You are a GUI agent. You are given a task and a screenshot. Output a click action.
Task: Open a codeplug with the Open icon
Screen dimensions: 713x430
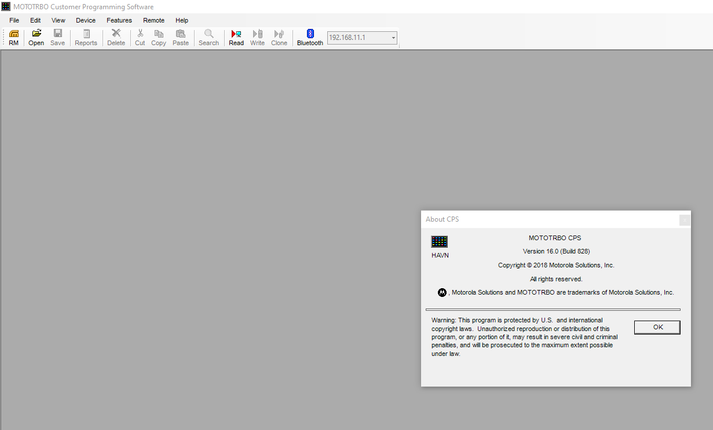click(x=36, y=37)
